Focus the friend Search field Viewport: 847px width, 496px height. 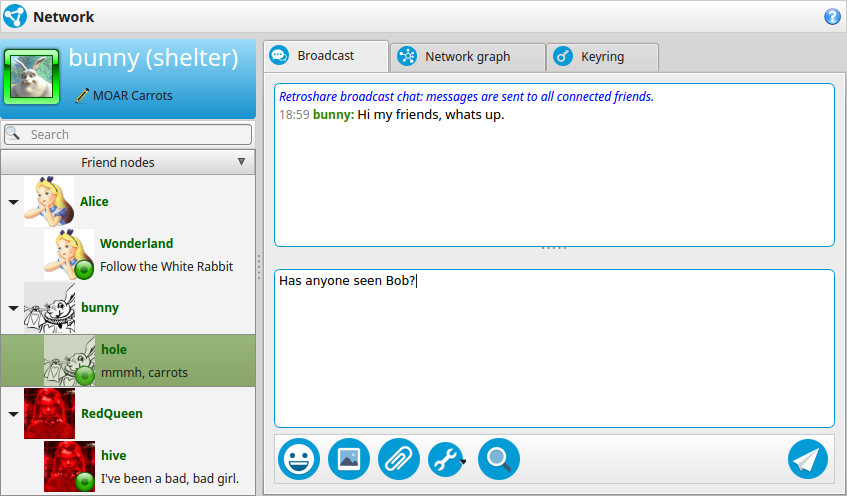128,135
